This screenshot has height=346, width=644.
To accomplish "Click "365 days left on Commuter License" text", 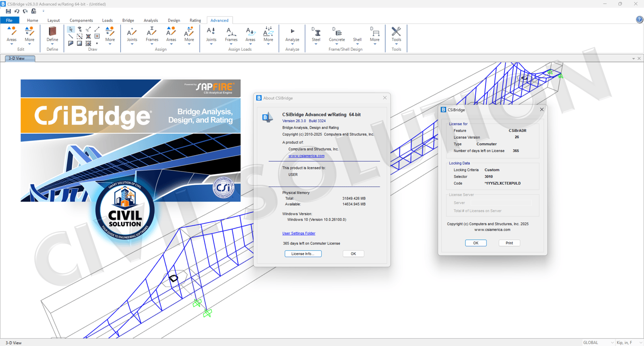I will coord(312,243).
